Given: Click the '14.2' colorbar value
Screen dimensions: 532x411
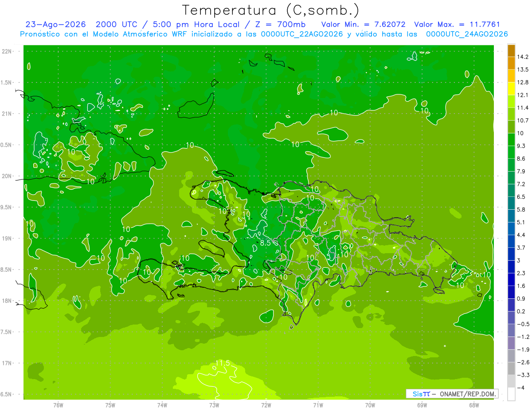Looking at the screenshot, I should (x=523, y=57).
